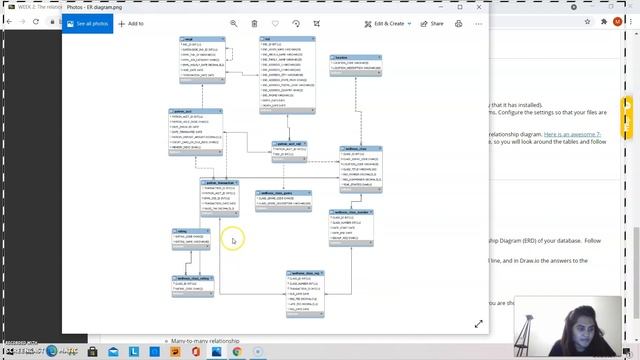640x360 pixels.
Task: Click 'Many-to-many relationship' text on webpage
Action: (205, 340)
